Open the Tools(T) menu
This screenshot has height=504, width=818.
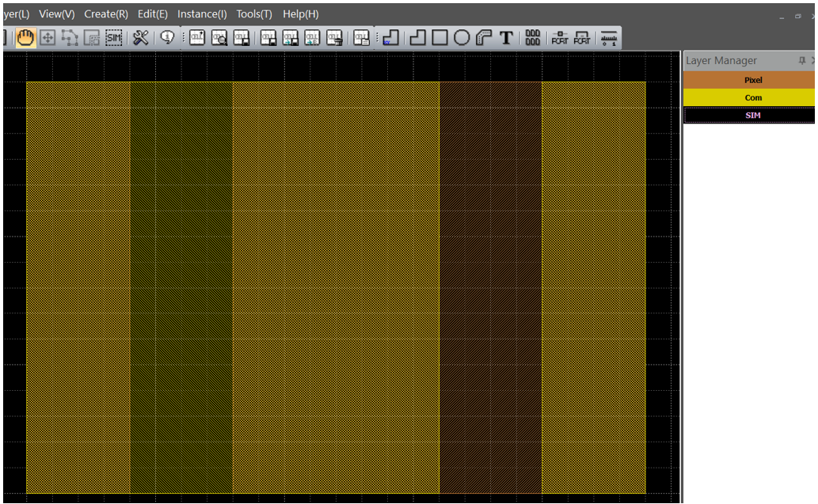(253, 14)
